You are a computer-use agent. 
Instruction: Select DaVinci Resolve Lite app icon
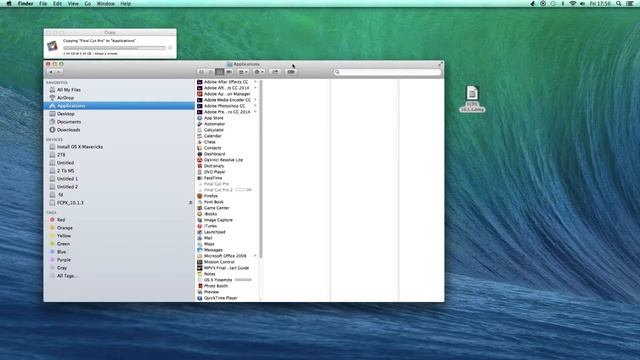200,160
